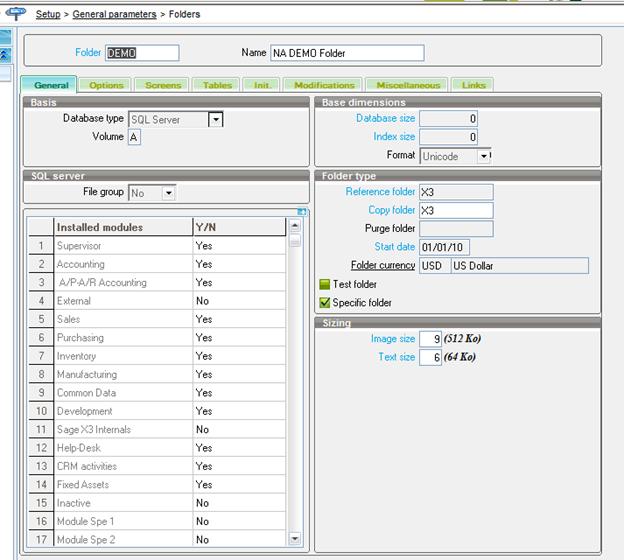Click the Image size field
Screen dimensions: 624x560
[x=430, y=339]
